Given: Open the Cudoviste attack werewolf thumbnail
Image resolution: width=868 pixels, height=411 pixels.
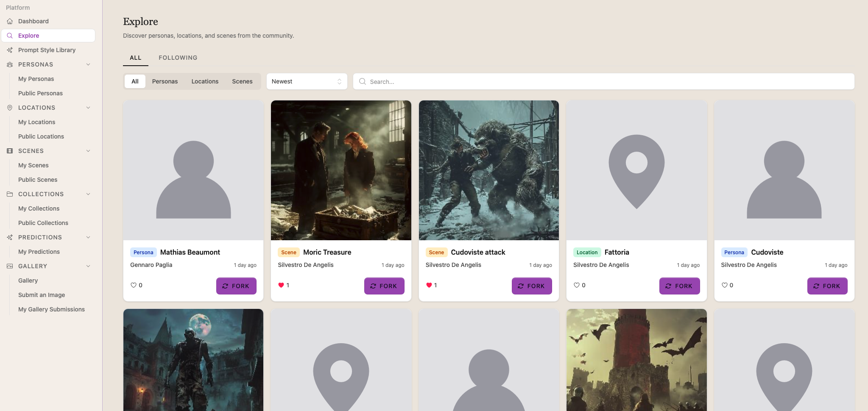Looking at the screenshot, I should 488,170.
